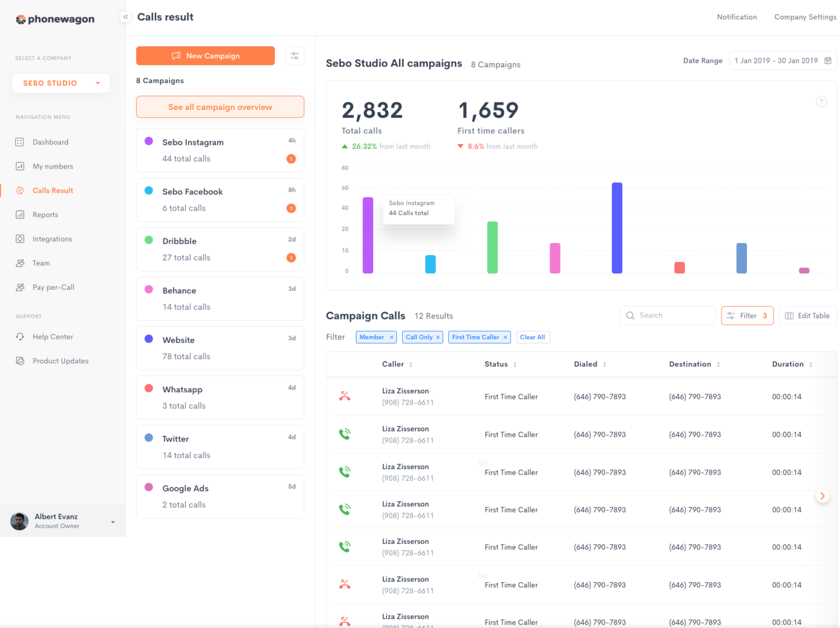Sort the table by Caller column
This screenshot has height=628, width=840.
coord(411,364)
